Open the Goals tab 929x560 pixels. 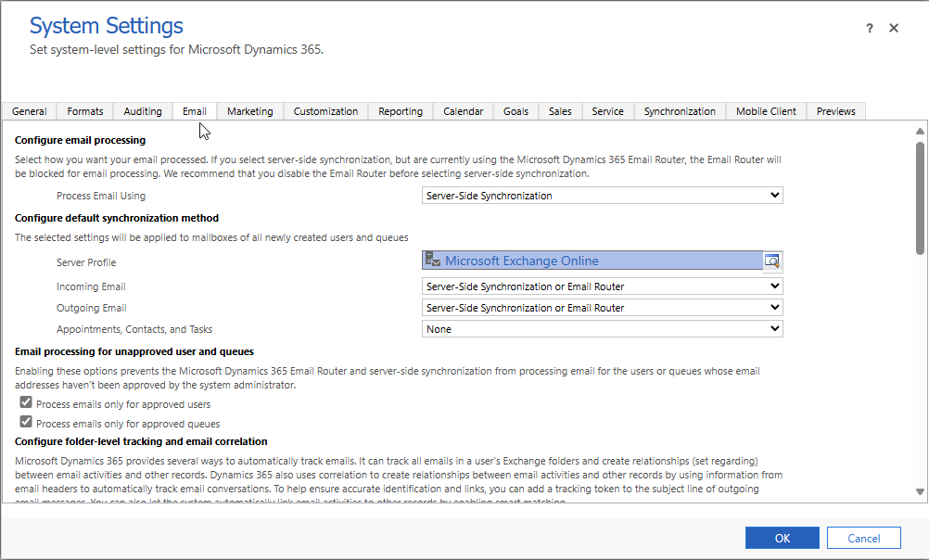(516, 111)
